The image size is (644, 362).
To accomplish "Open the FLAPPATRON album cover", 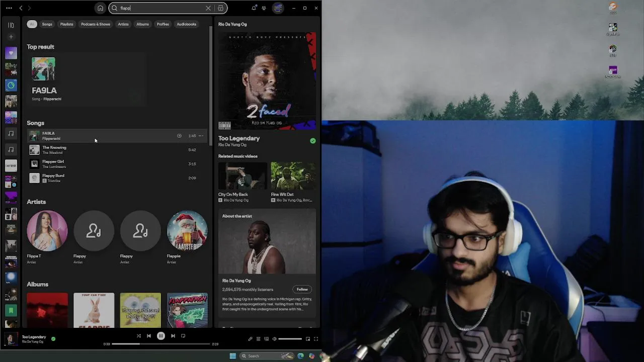I will [x=187, y=310].
